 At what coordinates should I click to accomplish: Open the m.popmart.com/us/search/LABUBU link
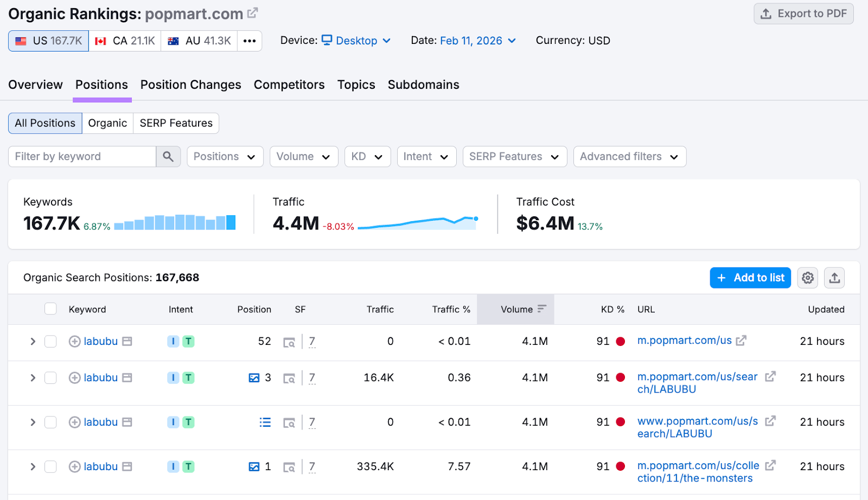coord(697,382)
